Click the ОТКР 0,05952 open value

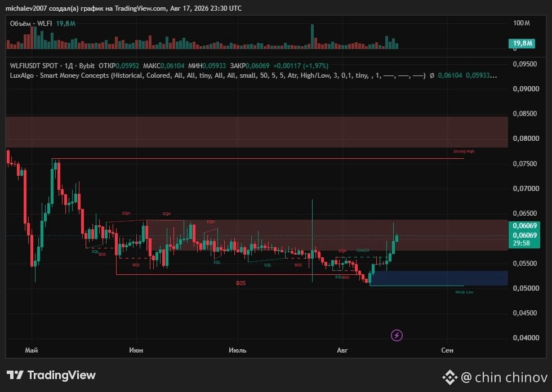pyautogui.click(x=119, y=66)
